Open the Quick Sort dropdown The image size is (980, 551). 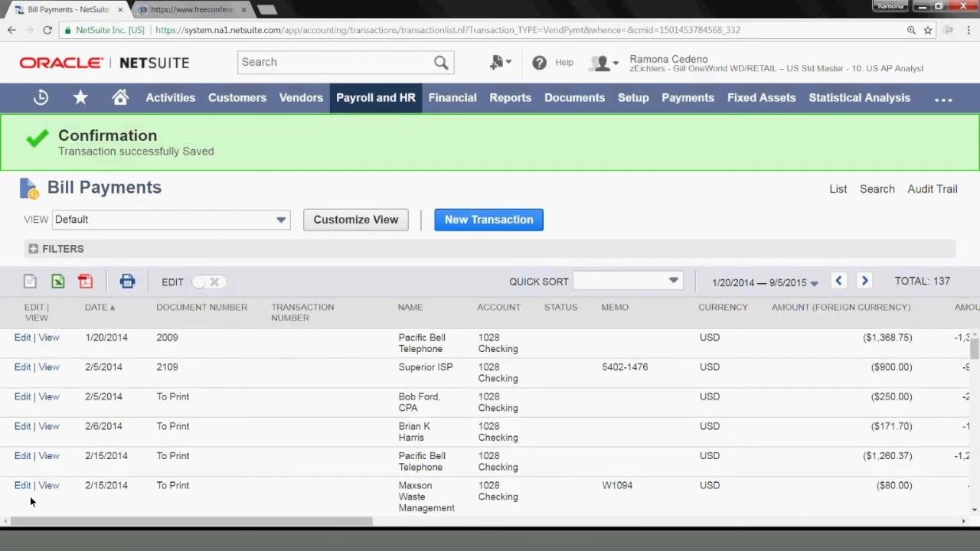coord(627,281)
